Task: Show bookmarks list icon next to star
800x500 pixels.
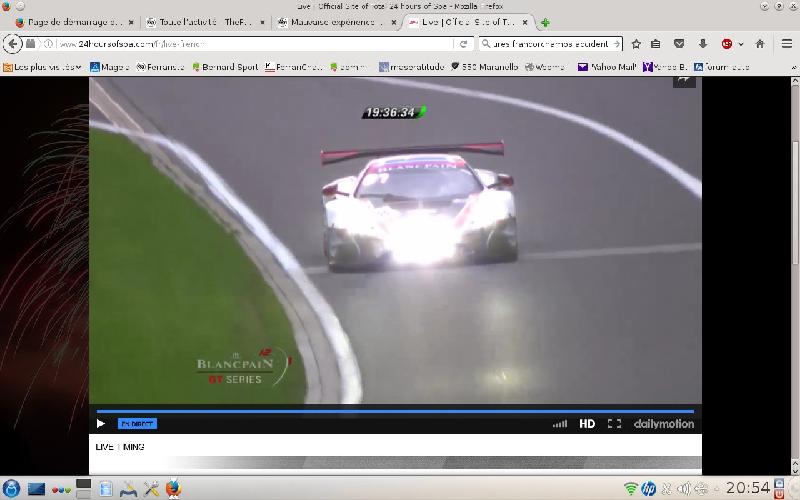Action: click(656, 44)
